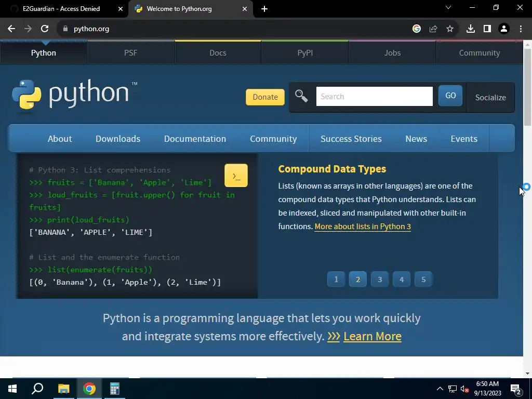532x399 pixels.
Task: Open More about lists in Python 3 link
Action: coord(363,227)
